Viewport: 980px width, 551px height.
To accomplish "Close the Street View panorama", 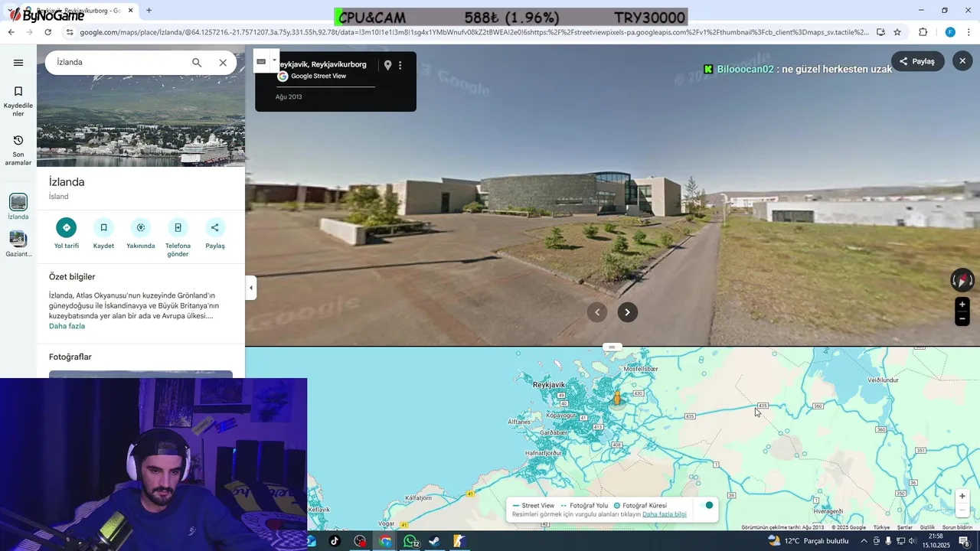I will click(962, 61).
